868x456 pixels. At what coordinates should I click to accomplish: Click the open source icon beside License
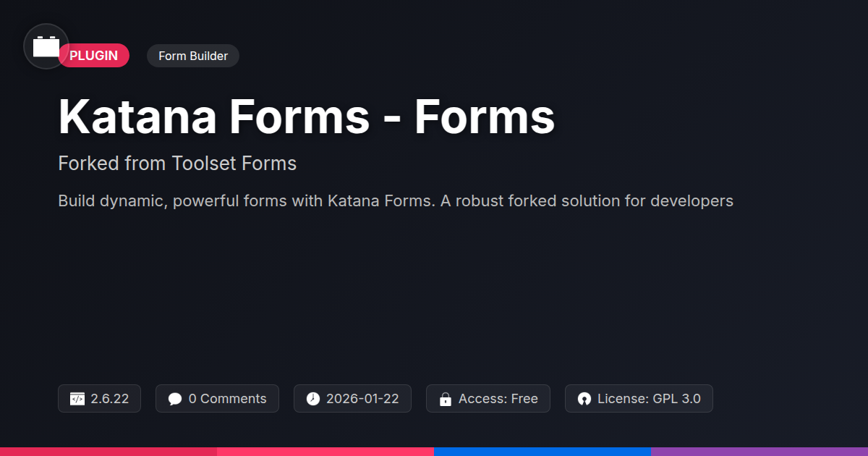tap(584, 399)
